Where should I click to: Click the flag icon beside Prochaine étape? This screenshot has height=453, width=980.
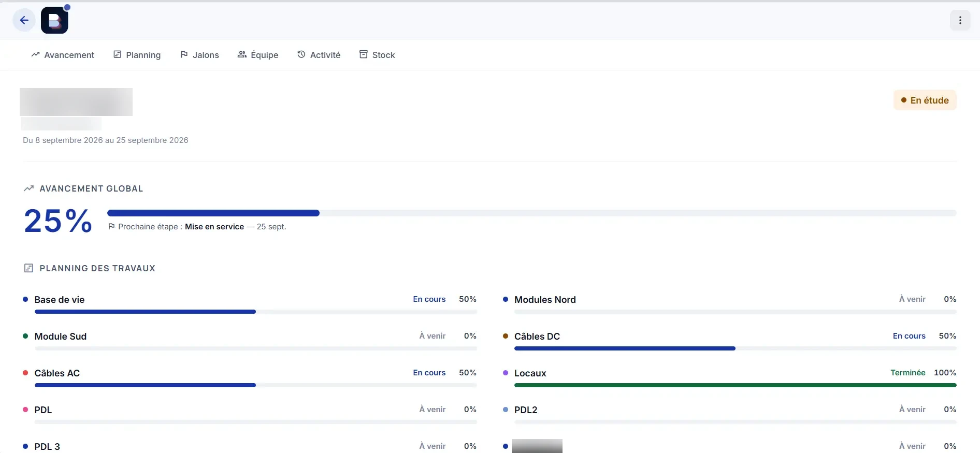click(x=111, y=226)
